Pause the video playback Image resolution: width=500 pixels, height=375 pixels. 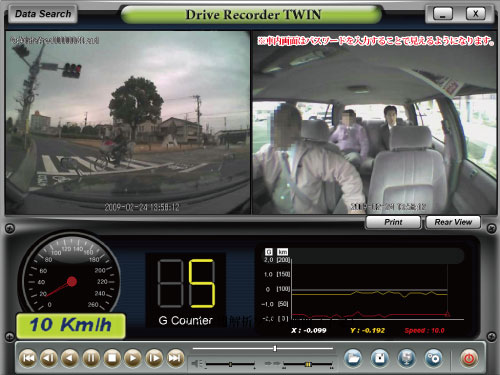[x=91, y=358]
